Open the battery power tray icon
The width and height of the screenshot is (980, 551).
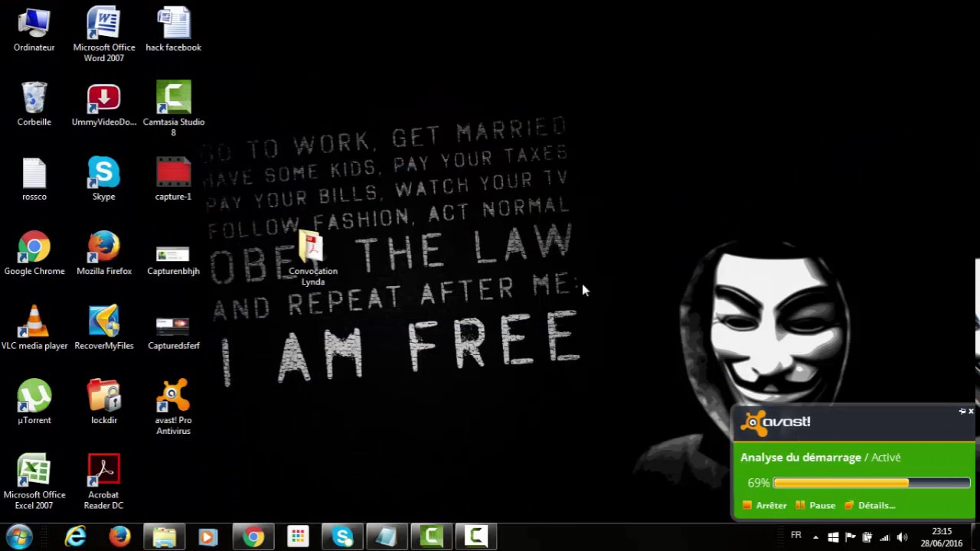(867, 537)
